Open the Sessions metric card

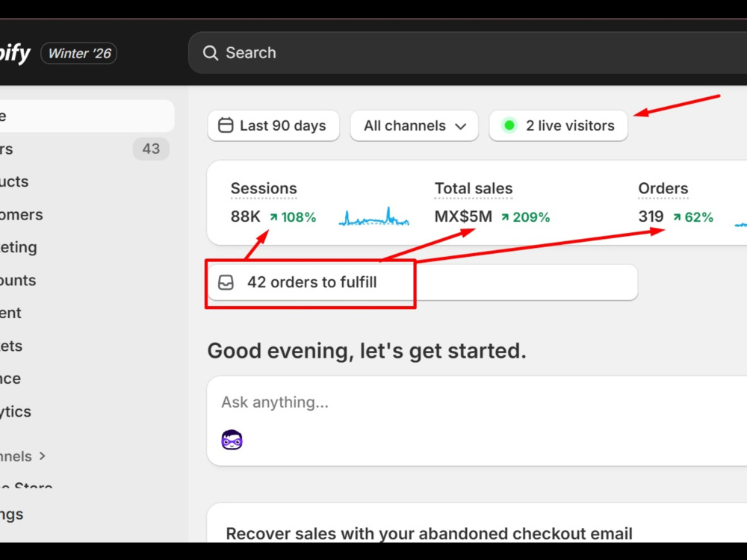(x=264, y=189)
